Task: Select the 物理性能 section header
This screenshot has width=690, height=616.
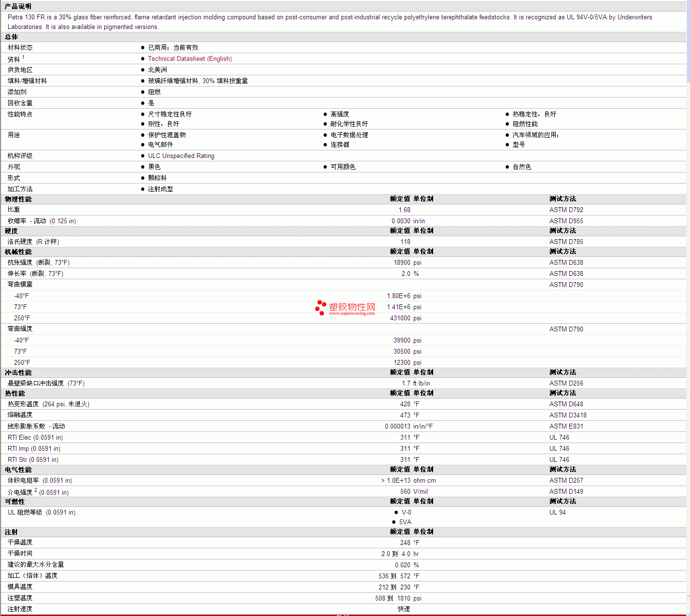Action: click(x=18, y=199)
